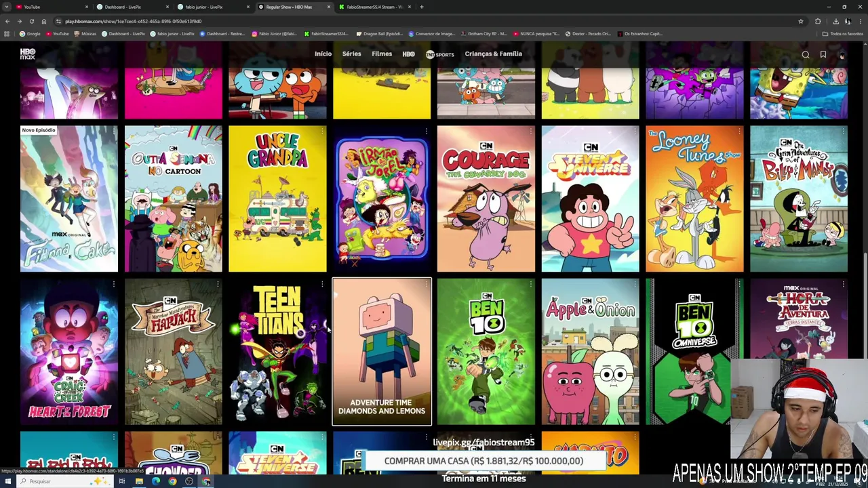Close the Regular Show - HBO Max tab

click(x=330, y=7)
